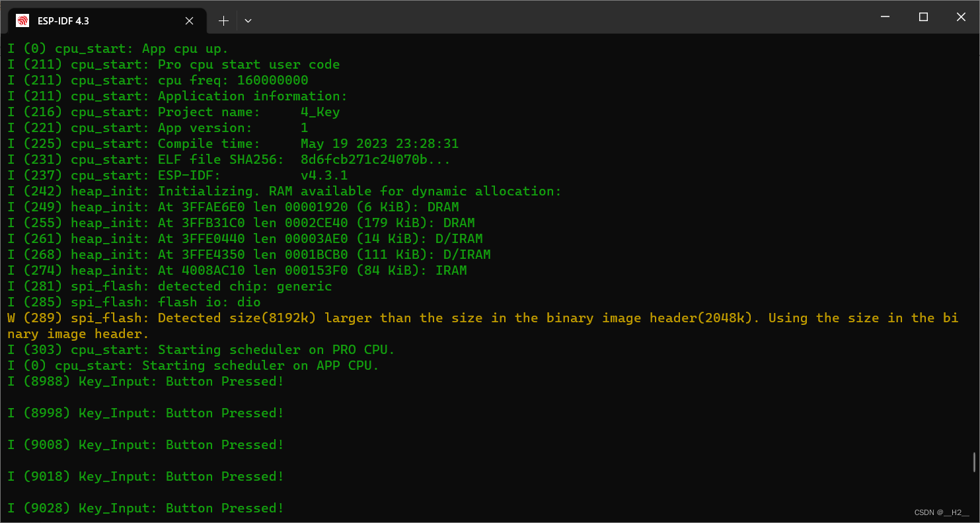Click the yellow warning 'Detected size(8192k)' line
The image size is (980, 523).
pyautogui.click(x=482, y=318)
